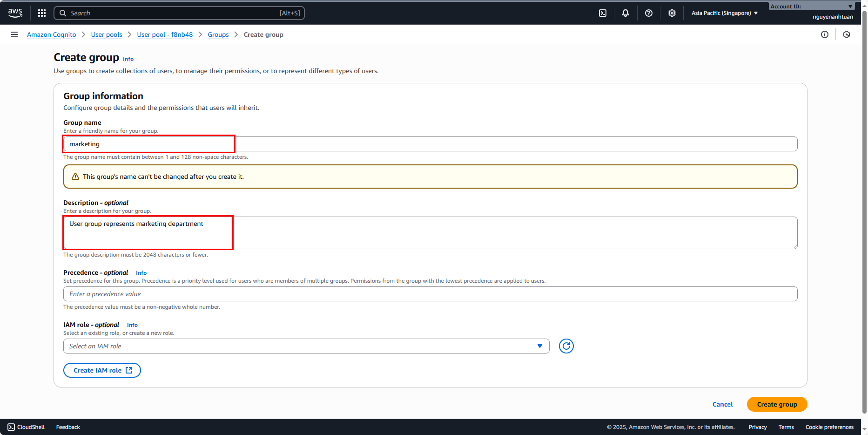
Task: Click the AWS logo home icon
Action: (15, 13)
